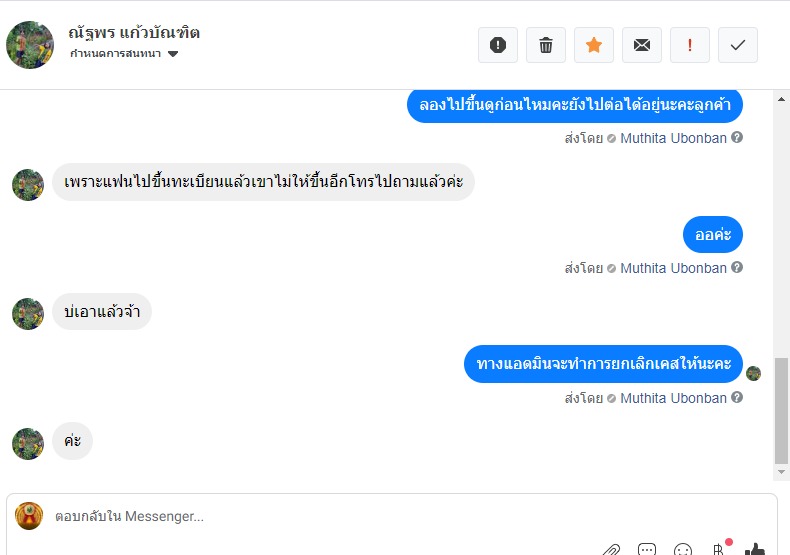
Task: Open saved replies speech bubble icon
Action: point(647,549)
